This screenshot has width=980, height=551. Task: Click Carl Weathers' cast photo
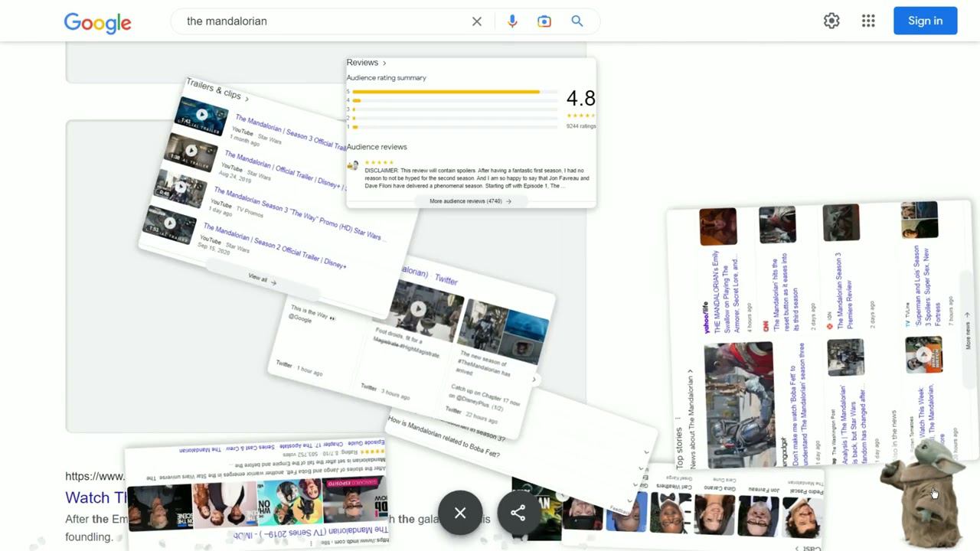[672, 513]
